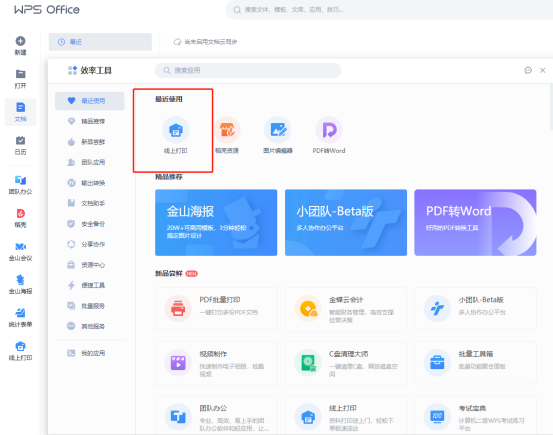Open the 小团队-Beta版 banner card
553x435 pixels.
(x=346, y=223)
